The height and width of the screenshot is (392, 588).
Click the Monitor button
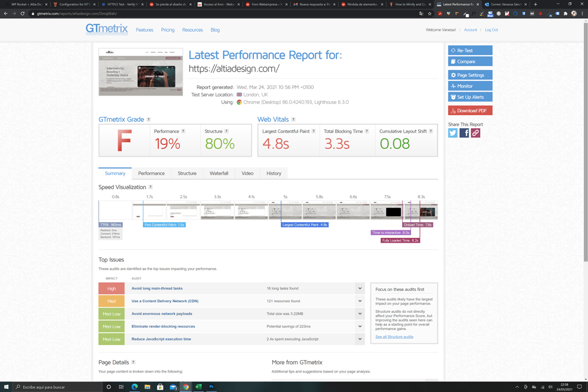coord(470,86)
